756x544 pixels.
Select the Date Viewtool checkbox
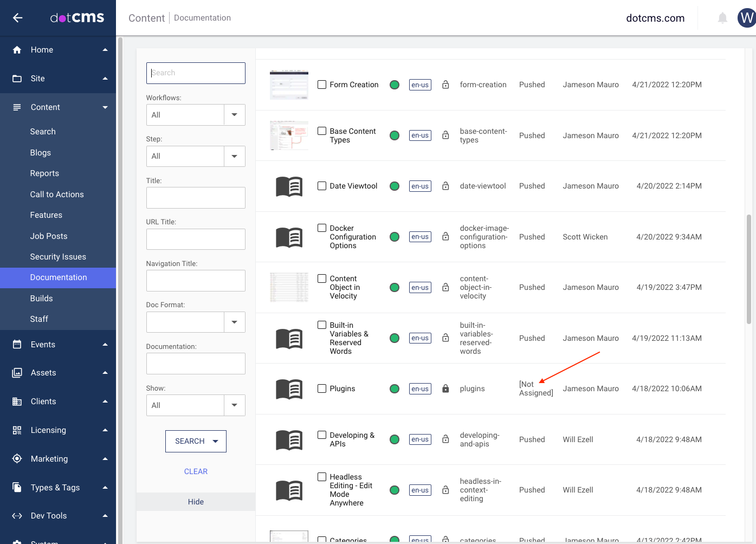point(321,186)
